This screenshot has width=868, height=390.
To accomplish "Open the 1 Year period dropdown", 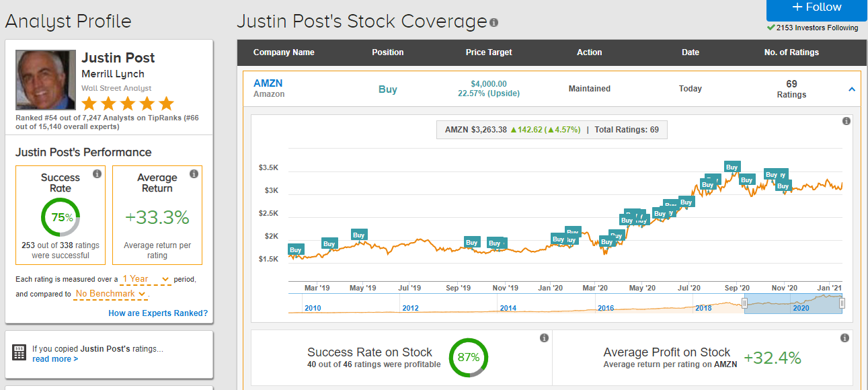I will click(146, 279).
